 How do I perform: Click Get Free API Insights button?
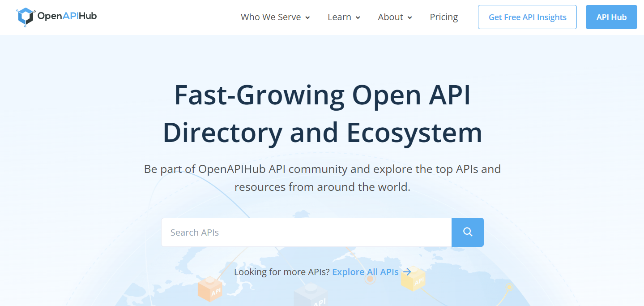point(527,17)
